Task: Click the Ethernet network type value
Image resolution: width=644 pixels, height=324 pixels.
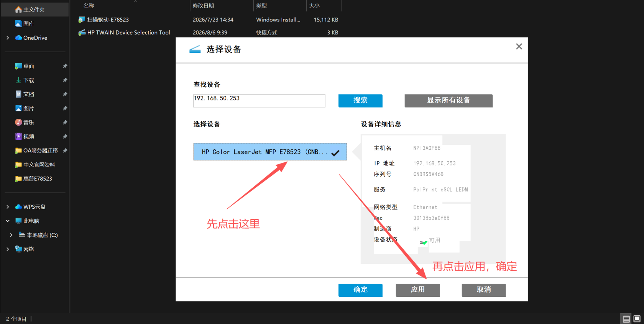Action: tap(425, 207)
